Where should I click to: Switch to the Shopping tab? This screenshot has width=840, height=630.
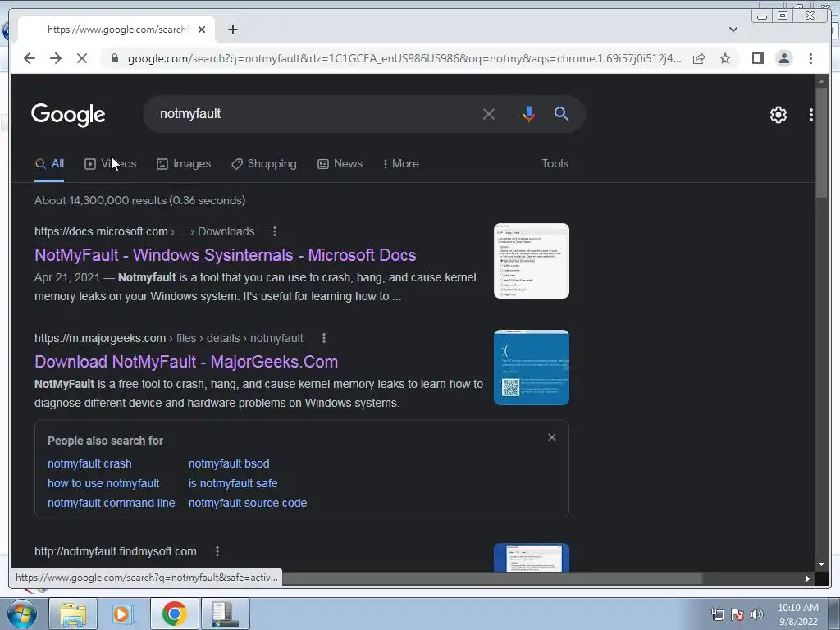click(x=263, y=164)
